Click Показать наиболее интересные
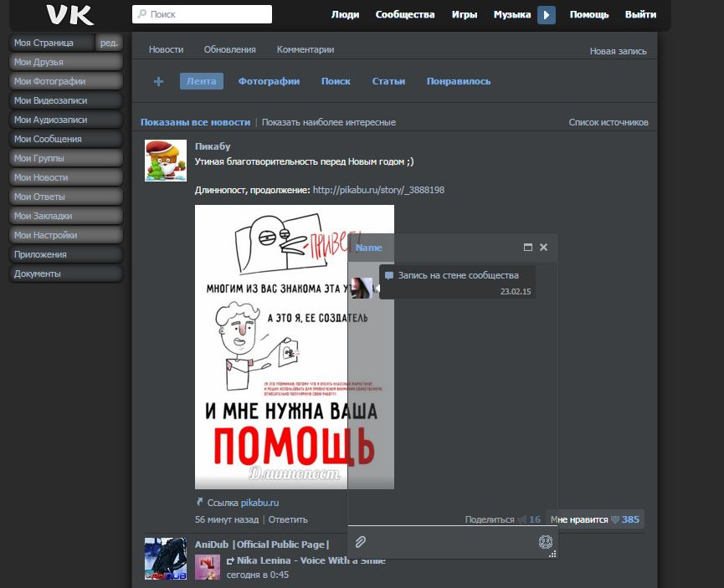Viewport: 724px width, 588px height. click(329, 122)
